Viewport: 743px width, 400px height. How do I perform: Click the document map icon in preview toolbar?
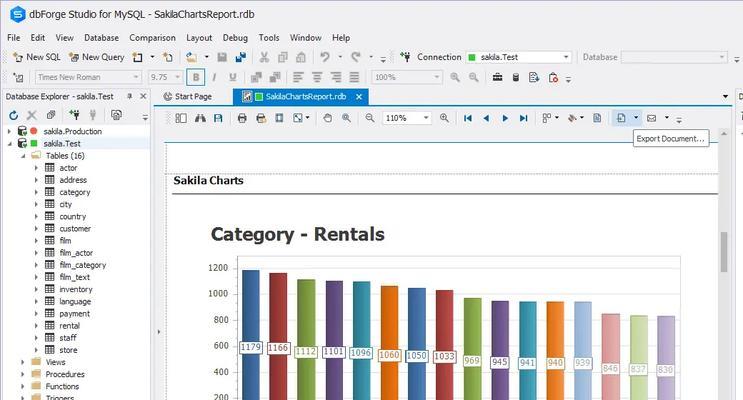pyautogui.click(x=181, y=118)
